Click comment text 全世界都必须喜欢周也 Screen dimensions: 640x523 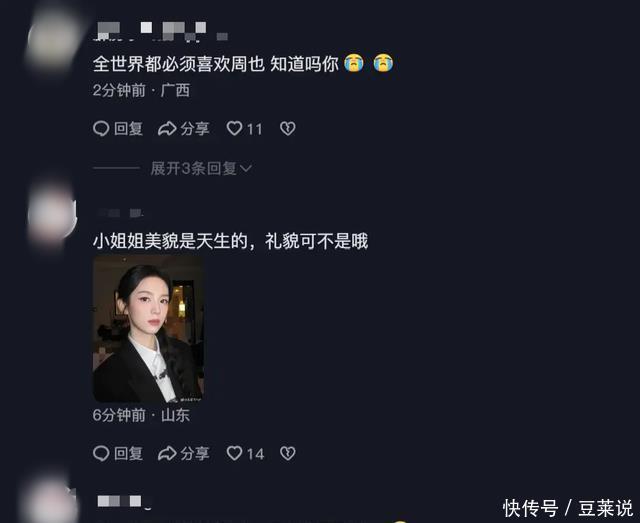click(x=179, y=64)
